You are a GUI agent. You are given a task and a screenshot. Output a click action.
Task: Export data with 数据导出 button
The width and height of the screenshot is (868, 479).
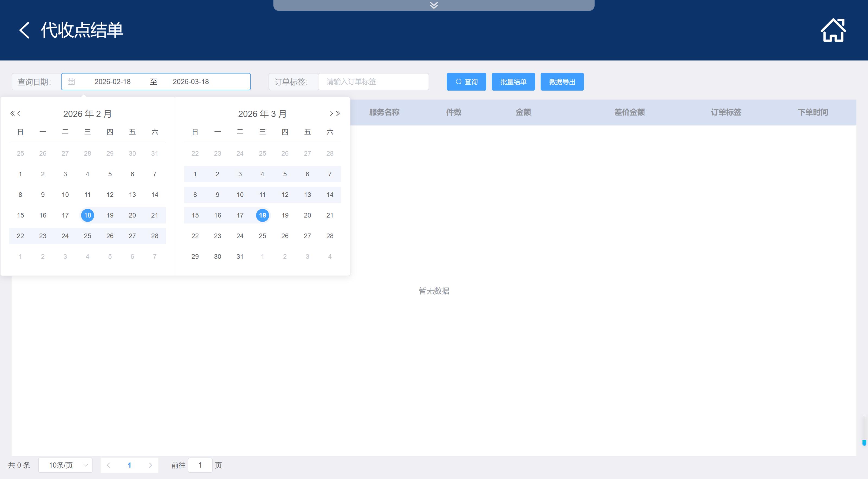click(x=562, y=82)
